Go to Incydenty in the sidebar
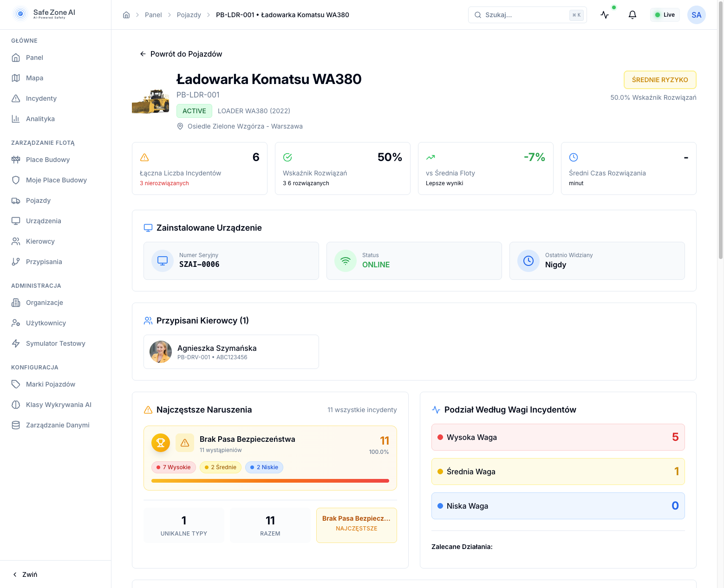 pos(41,98)
